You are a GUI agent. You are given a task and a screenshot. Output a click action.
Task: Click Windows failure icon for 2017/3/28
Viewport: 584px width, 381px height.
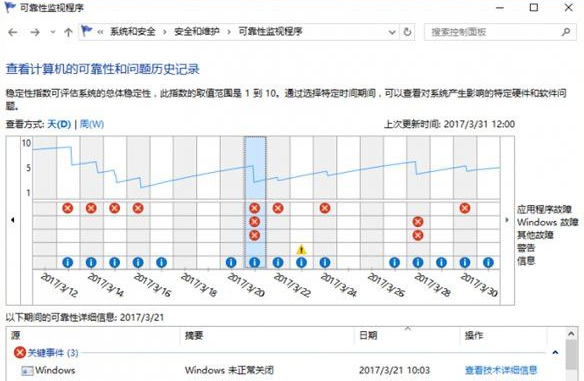pos(418,222)
